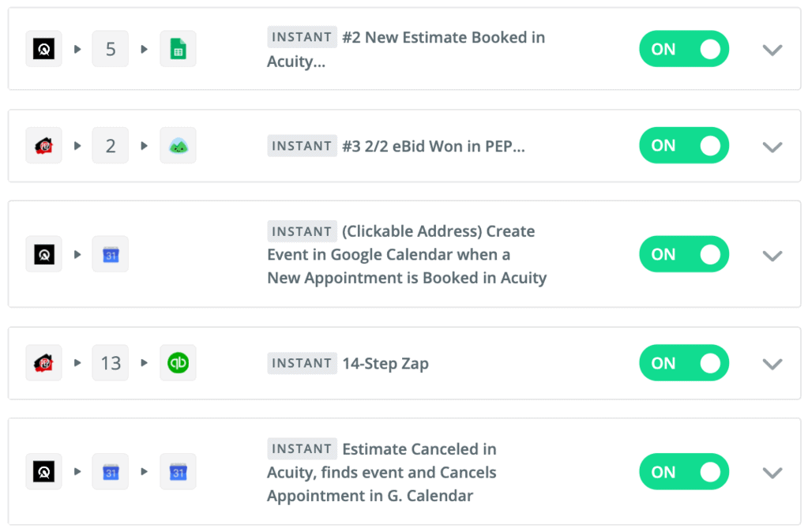Click the QuickBooks icon in the 14-Step Zap

178,362
